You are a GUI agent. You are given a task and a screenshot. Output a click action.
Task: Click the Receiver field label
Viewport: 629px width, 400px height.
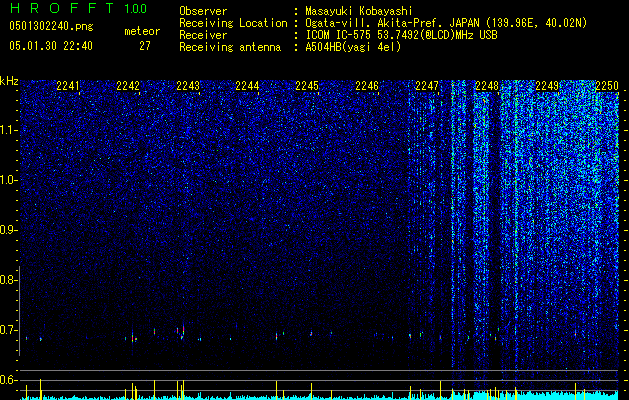(203, 35)
